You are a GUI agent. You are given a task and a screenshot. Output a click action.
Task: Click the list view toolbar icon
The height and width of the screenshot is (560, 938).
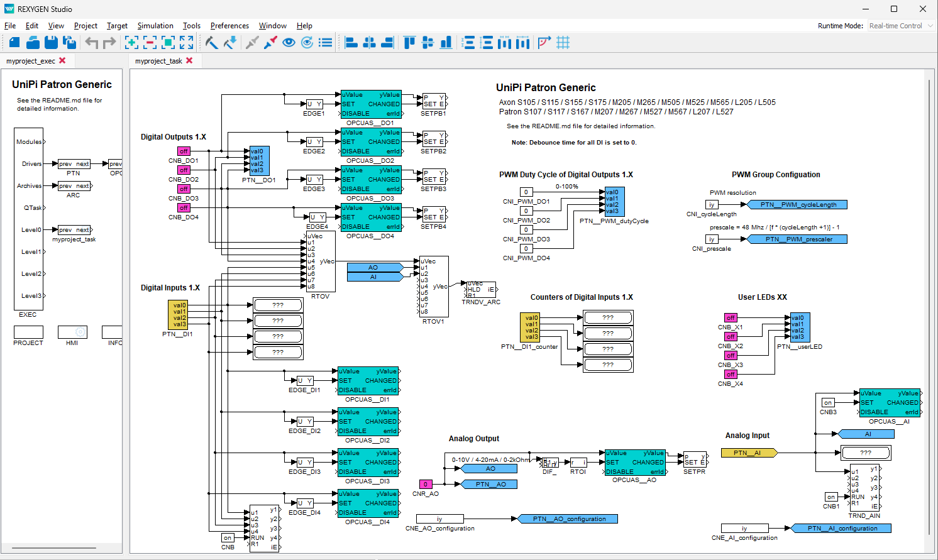coord(325,43)
